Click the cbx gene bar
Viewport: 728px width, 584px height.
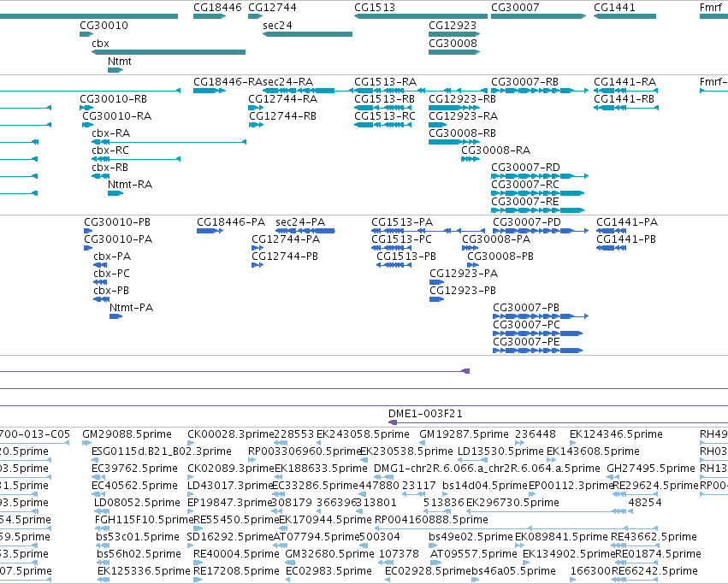pyautogui.click(x=169, y=52)
